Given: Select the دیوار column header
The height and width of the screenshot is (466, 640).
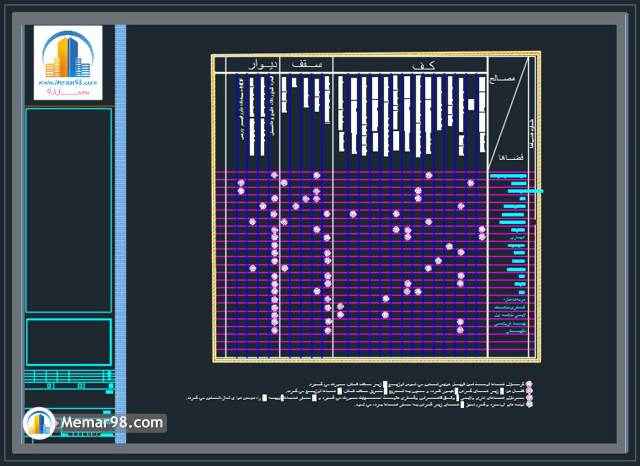Looking at the screenshot, I should 256,64.
